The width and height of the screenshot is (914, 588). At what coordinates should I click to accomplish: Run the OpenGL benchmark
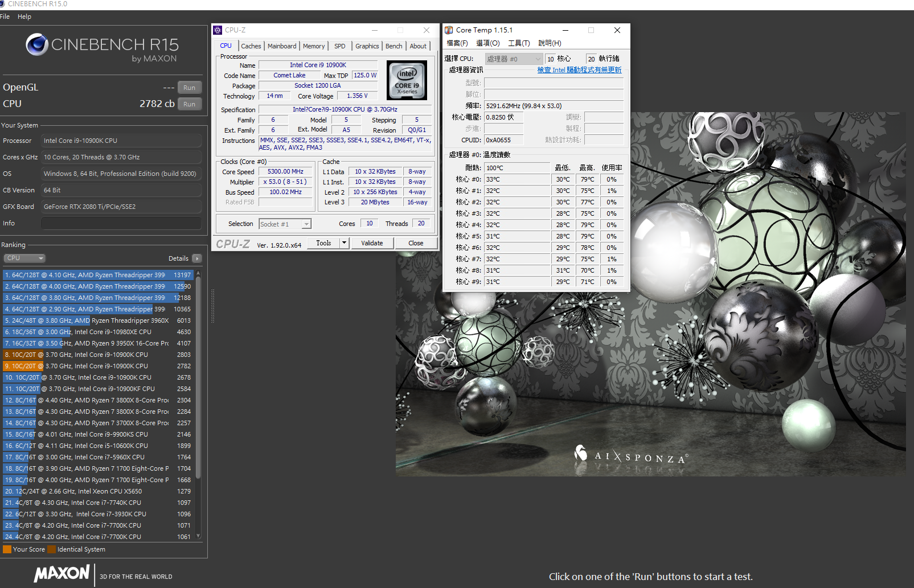[190, 88]
